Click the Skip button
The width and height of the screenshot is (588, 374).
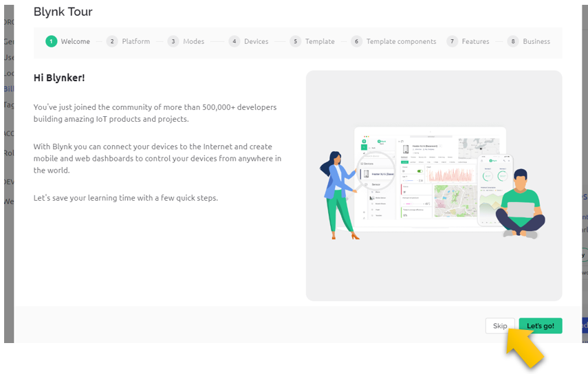(500, 326)
